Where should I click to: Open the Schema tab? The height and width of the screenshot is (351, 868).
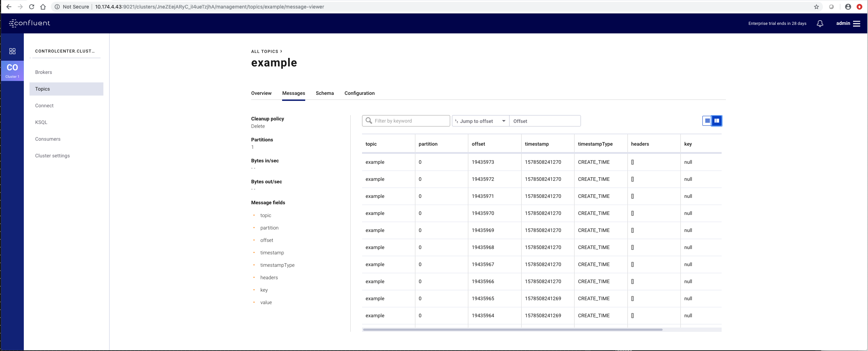coord(324,93)
